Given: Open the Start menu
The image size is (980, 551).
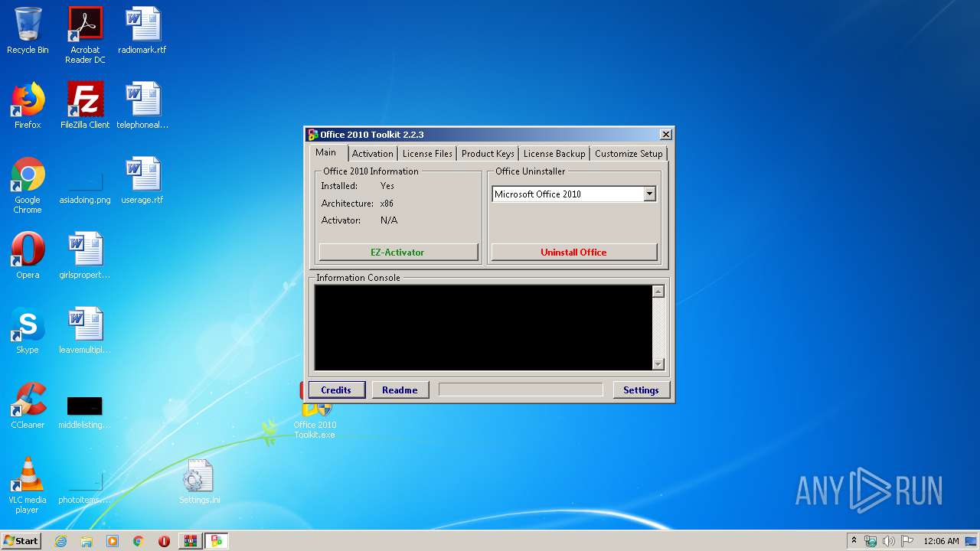Looking at the screenshot, I should pyautogui.click(x=21, y=541).
